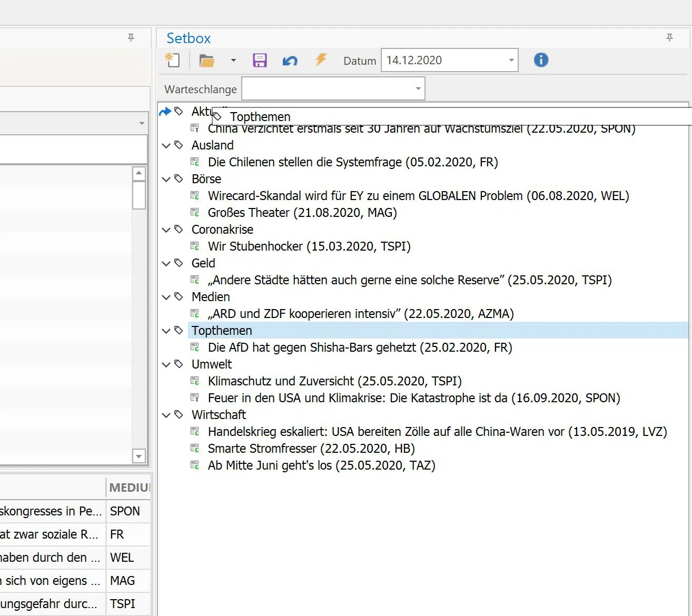This screenshot has width=692, height=616.
Task: Collapse the Medien category
Action: pos(166,297)
